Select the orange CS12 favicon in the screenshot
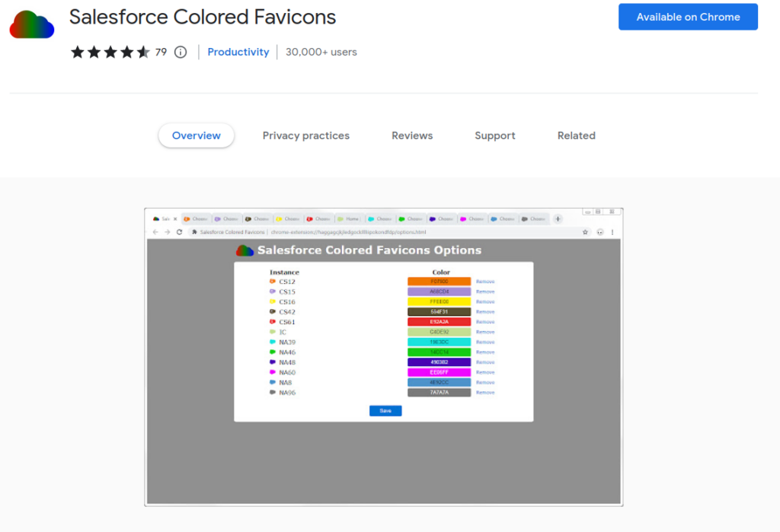This screenshot has height=532, width=780. (x=272, y=281)
